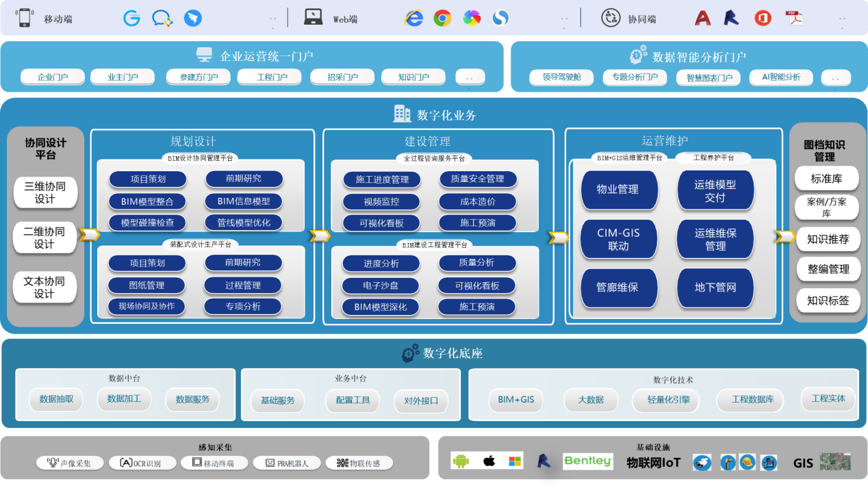Image resolution: width=868 pixels, height=495 pixels.
Task: Select the BIM+GIS运维管理平台 tab
Action: (630, 157)
